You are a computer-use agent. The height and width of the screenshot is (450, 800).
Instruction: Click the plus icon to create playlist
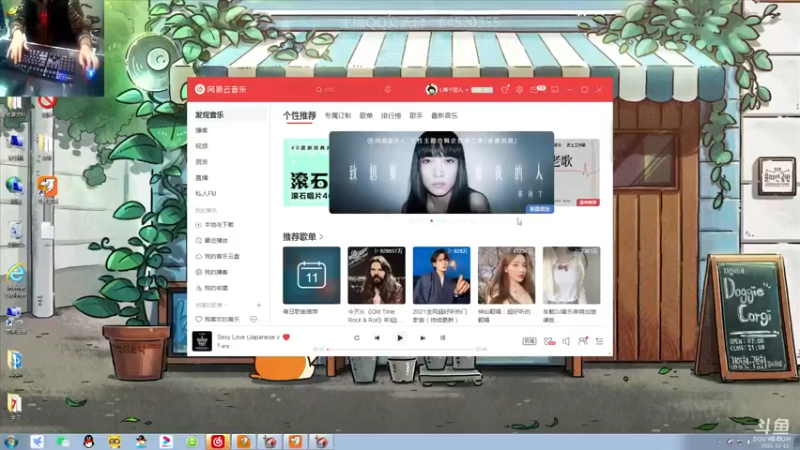(259, 305)
